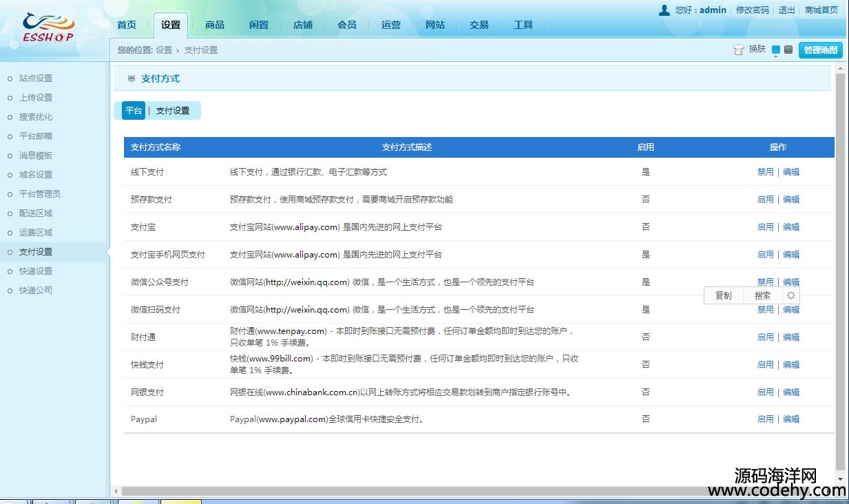
Task: Edit the 网银支付 payment method
Action: [x=791, y=392]
